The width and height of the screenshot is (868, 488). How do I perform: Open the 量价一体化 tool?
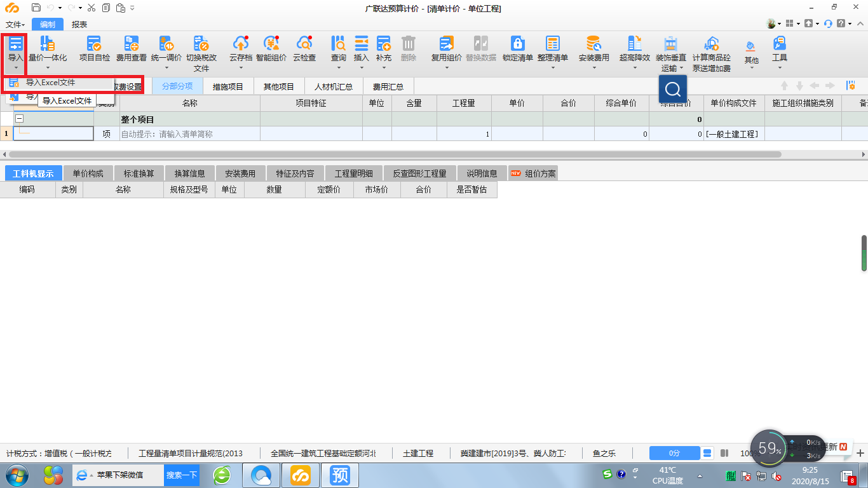pyautogui.click(x=48, y=44)
